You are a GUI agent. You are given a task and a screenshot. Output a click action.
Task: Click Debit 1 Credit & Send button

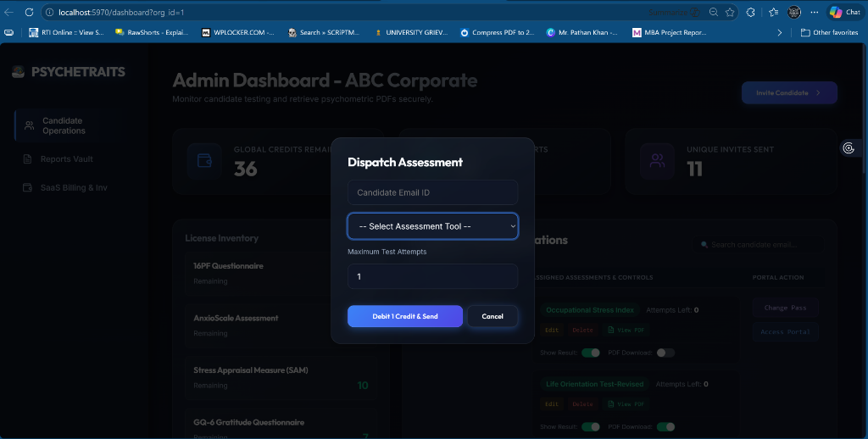click(405, 316)
